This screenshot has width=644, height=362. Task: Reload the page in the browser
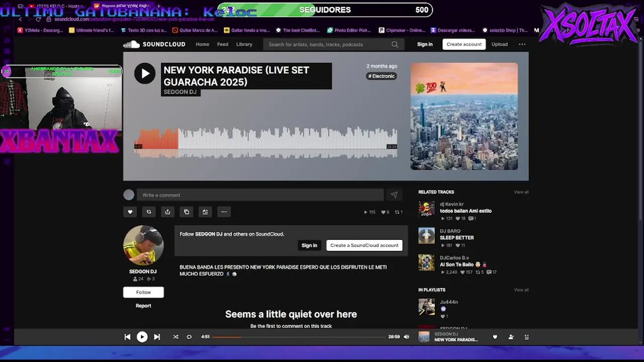click(38, 19)
